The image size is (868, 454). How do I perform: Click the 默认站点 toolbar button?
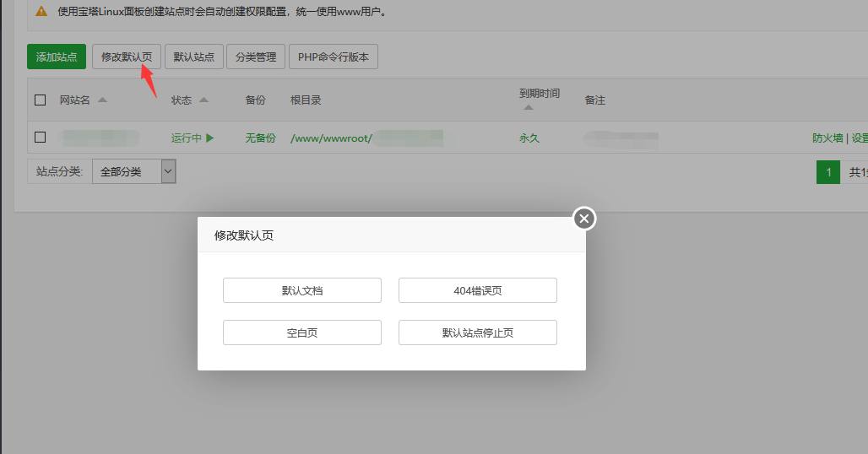click(193, 57)
